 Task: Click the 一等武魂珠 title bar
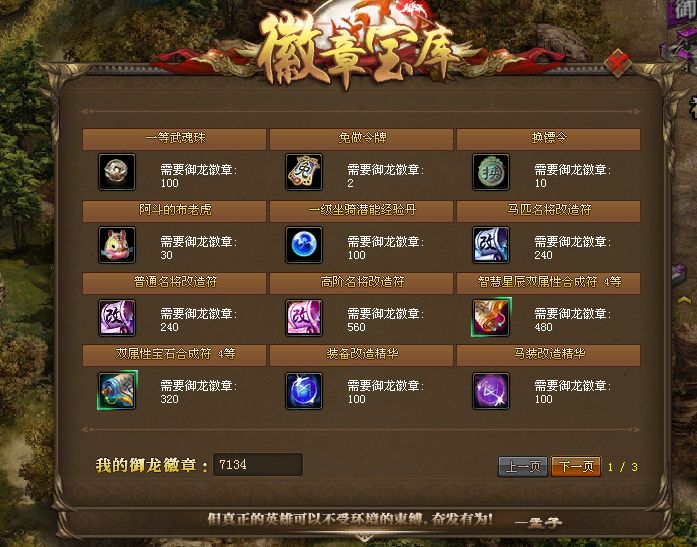pyautogui.click(x=174, y=139)
